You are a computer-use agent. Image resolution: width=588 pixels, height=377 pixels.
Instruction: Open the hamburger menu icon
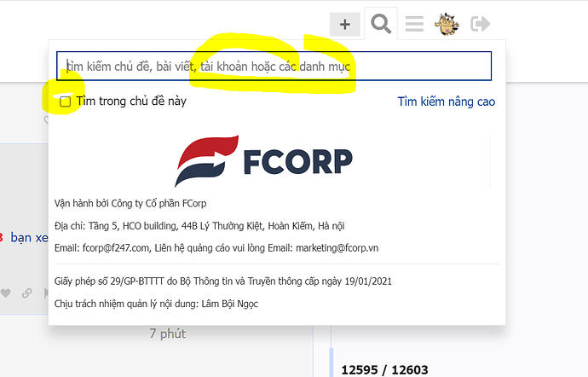coord(414,24)
